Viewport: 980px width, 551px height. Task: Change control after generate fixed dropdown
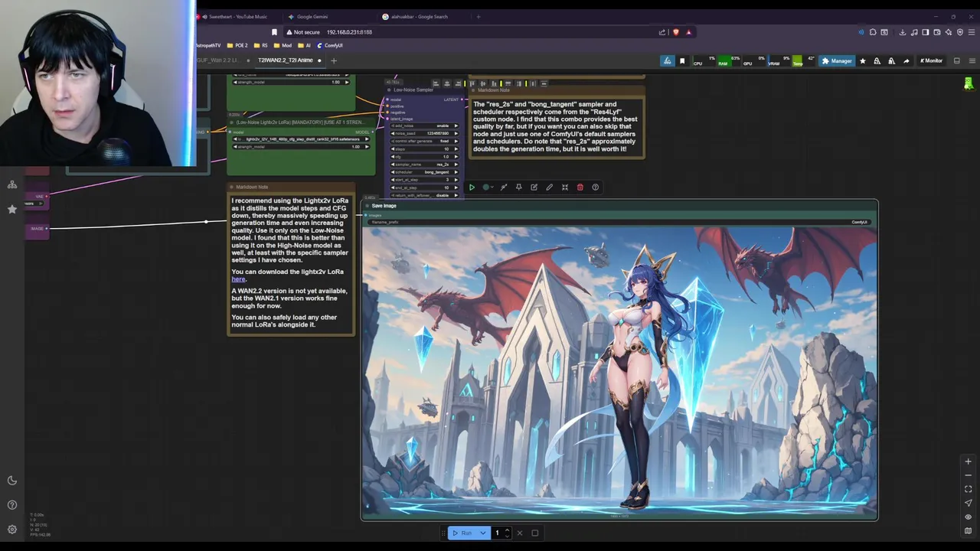pyautogui.click(x=424, y=141)
